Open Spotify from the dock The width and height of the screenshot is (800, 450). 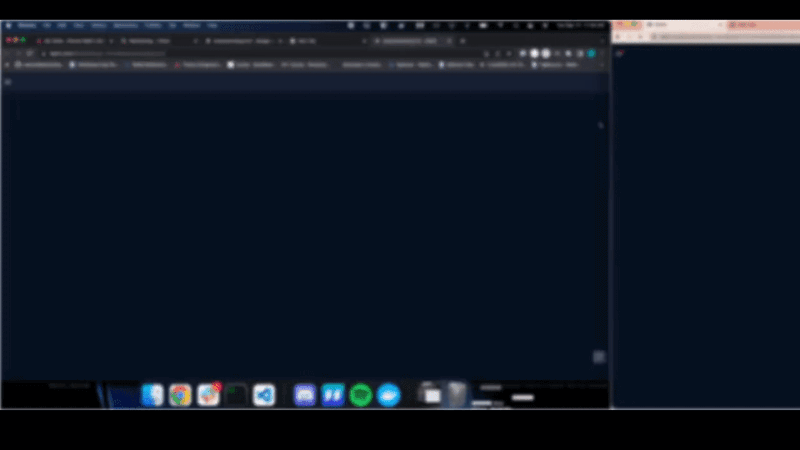pyautogui.click(x=361, y=395)
